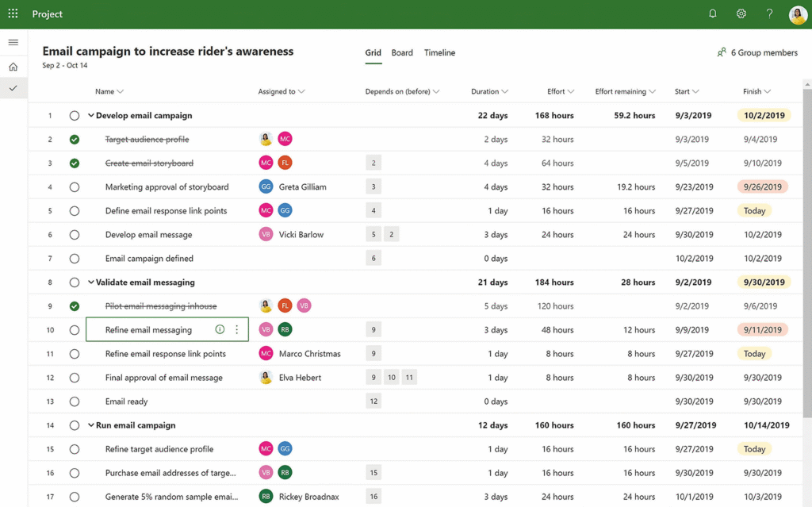Click project title Email campaign to increase rider's awareness
This screenshot has width=812, height=507.
168,51
